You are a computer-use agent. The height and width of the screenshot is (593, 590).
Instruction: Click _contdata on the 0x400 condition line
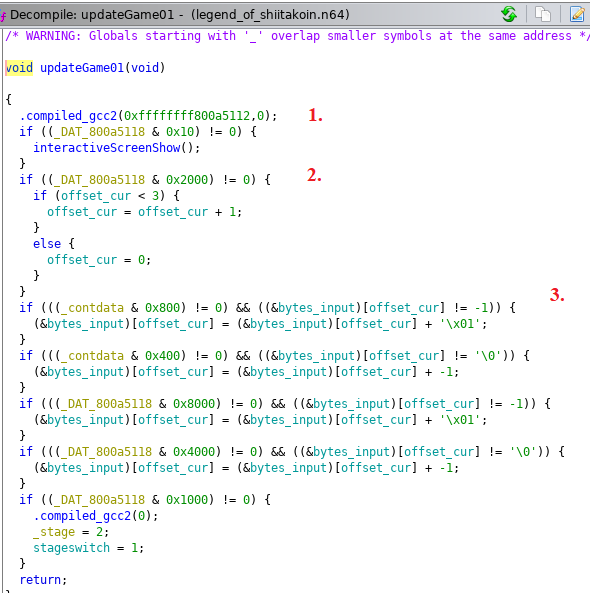coord(92,356)
